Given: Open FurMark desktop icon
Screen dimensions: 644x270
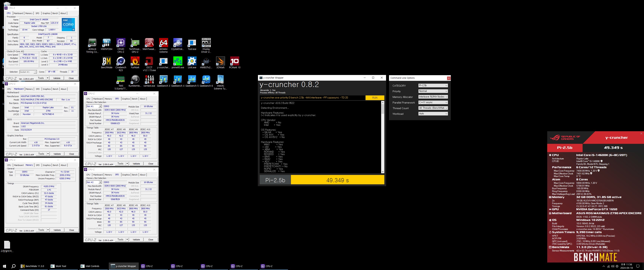Looking at the screenshot, I should (x=135, y=63).
